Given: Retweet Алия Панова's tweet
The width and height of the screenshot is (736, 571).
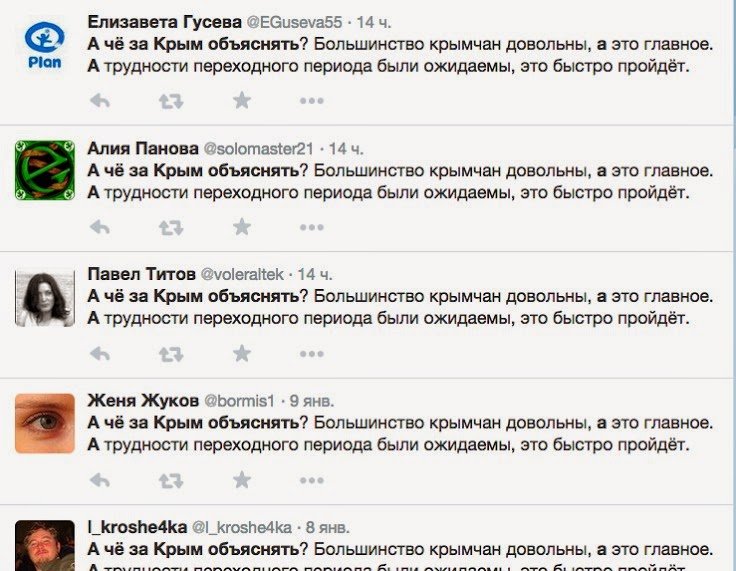Looking at the screenshot, I should coord(171,228).
